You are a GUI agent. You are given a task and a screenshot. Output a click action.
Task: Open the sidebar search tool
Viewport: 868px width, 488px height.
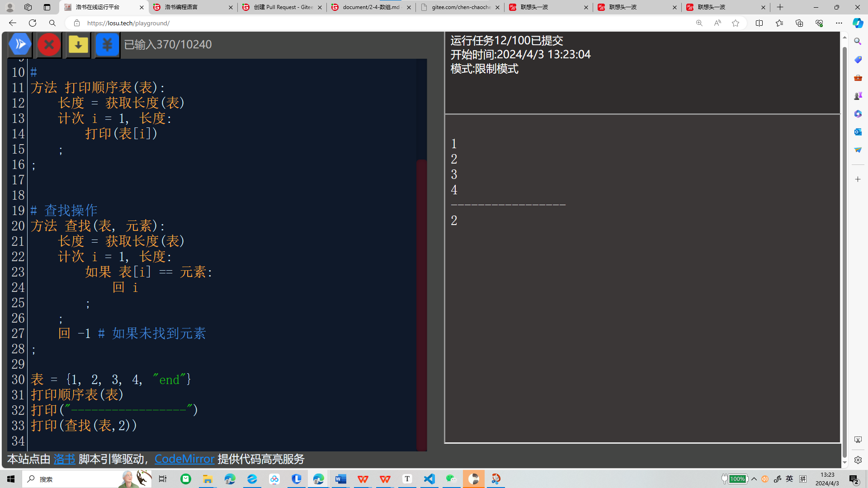click(x=858, y=42)
